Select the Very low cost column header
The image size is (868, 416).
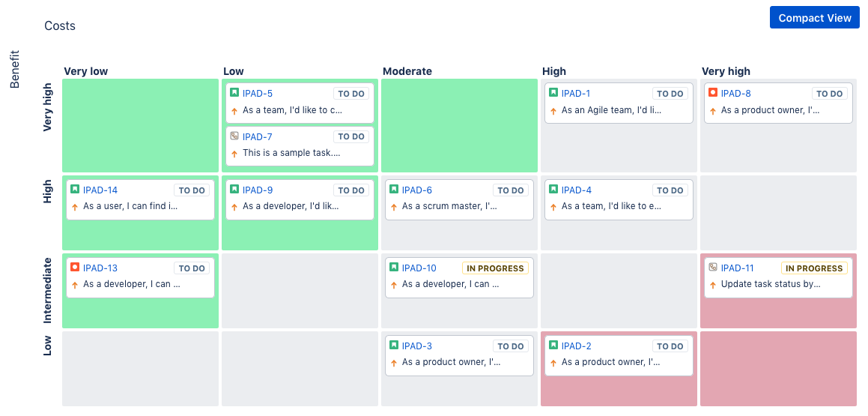86,71
